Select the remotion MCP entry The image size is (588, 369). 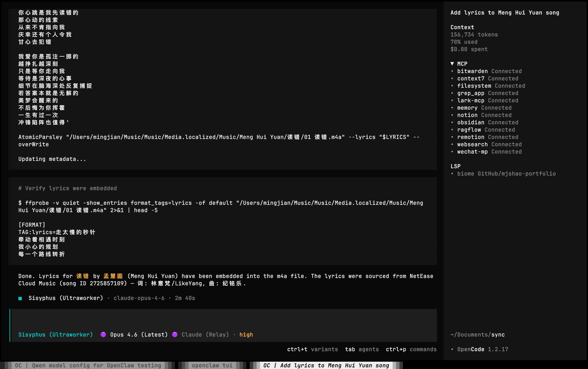(484, 137)
